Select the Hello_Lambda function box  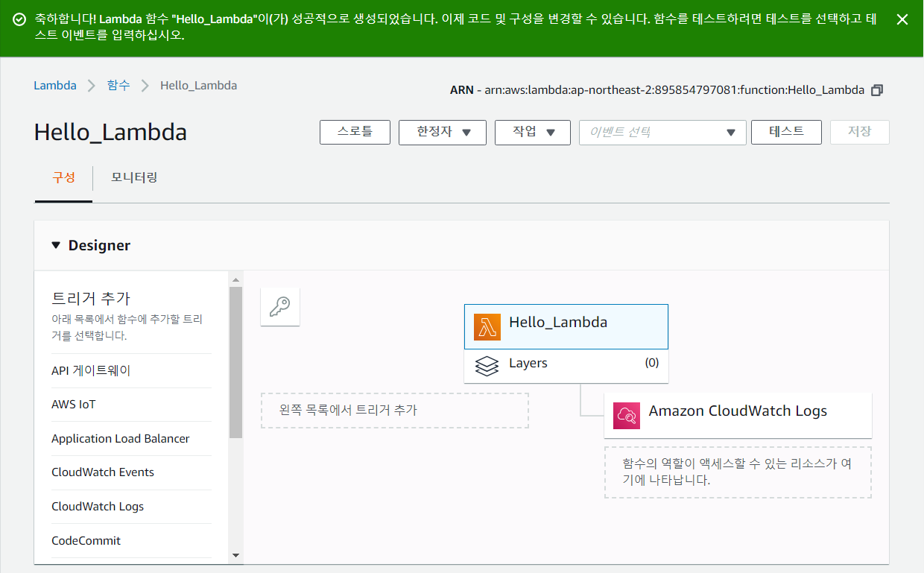coord(566,326)
